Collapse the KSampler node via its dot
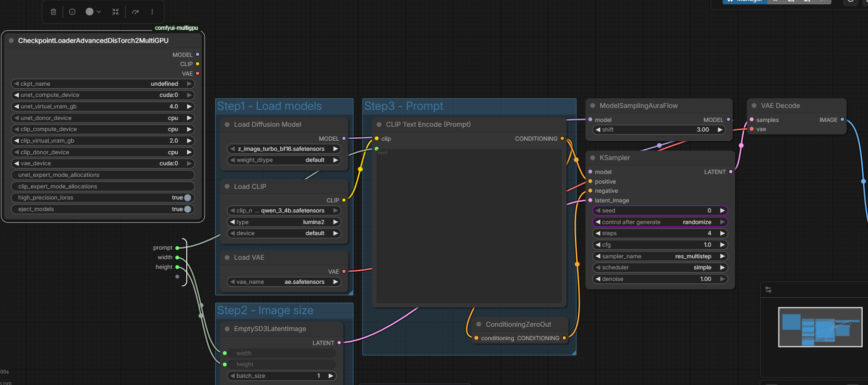The width and height of the screenshot is (868, 385). [593, 158]
